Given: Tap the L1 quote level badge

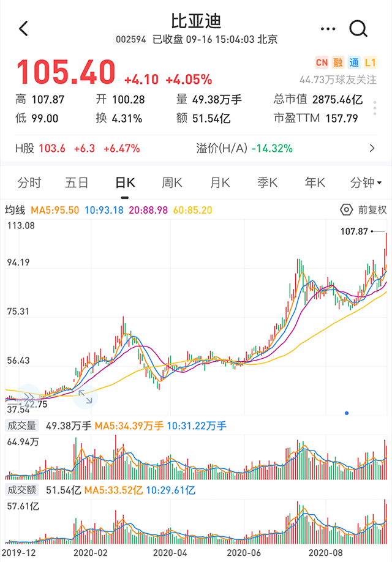Looking at the screenshot, I should [370, 62].
